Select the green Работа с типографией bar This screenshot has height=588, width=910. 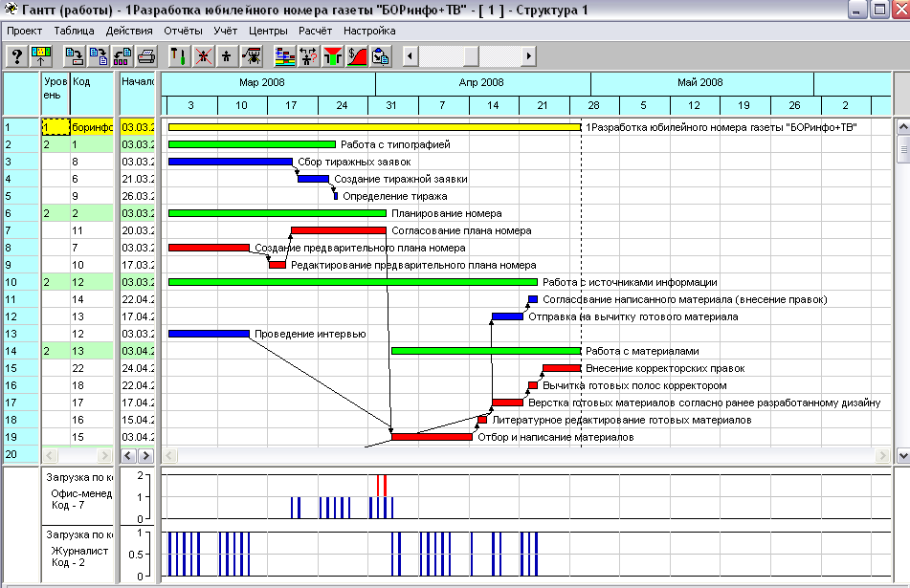click(x=252, y=144)
